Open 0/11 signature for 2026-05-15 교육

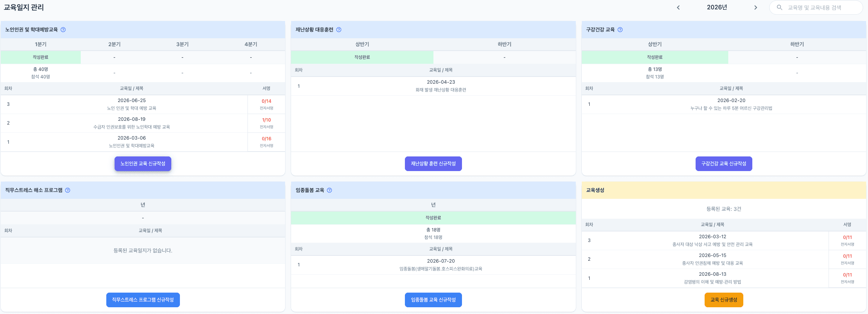pyautogui.click(x=847, y=259)
